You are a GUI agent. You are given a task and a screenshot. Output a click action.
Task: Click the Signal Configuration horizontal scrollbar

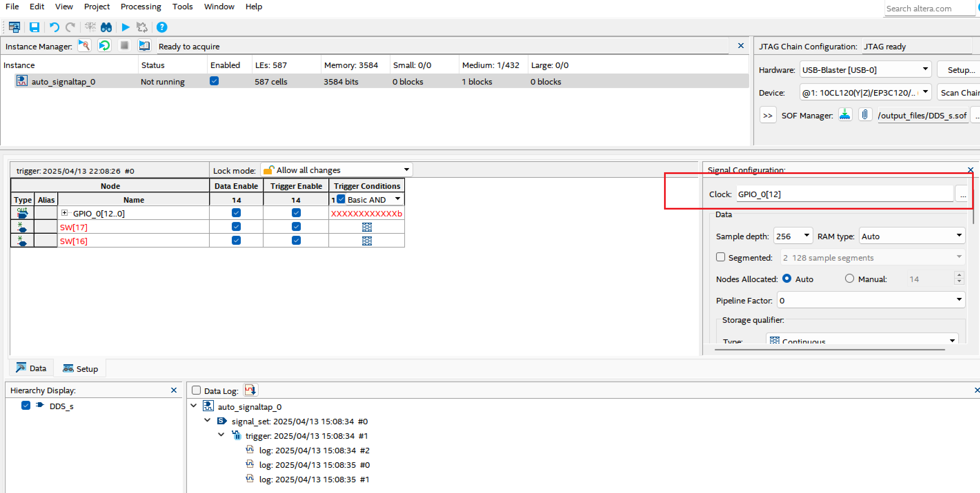click(x=829, y=349)
